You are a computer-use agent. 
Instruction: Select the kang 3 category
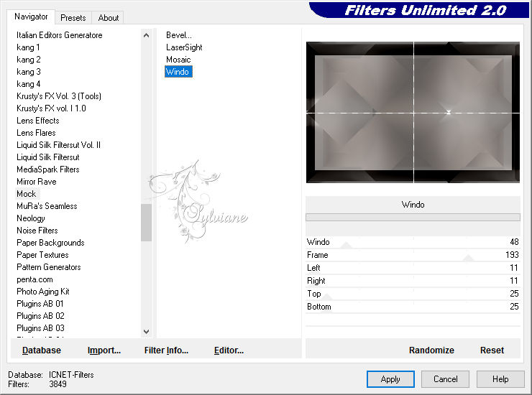coord(29,72)
